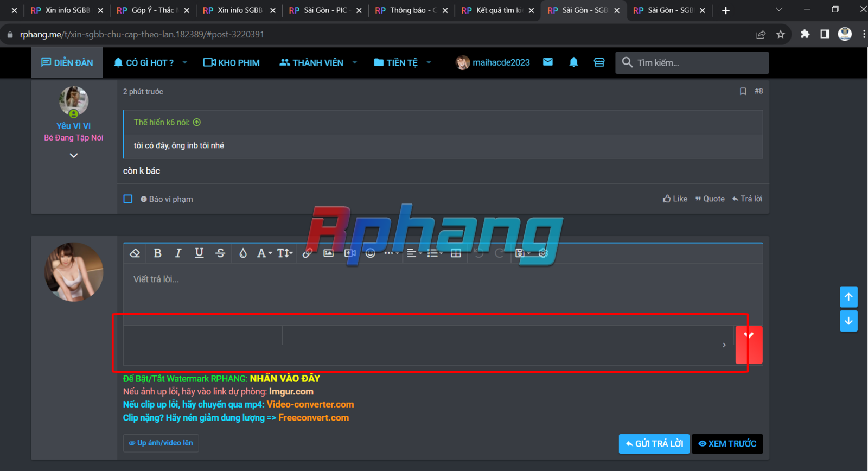Toggle italic formatting in reply editor
The width and height of the screenshot is (868, 471).
178,253
